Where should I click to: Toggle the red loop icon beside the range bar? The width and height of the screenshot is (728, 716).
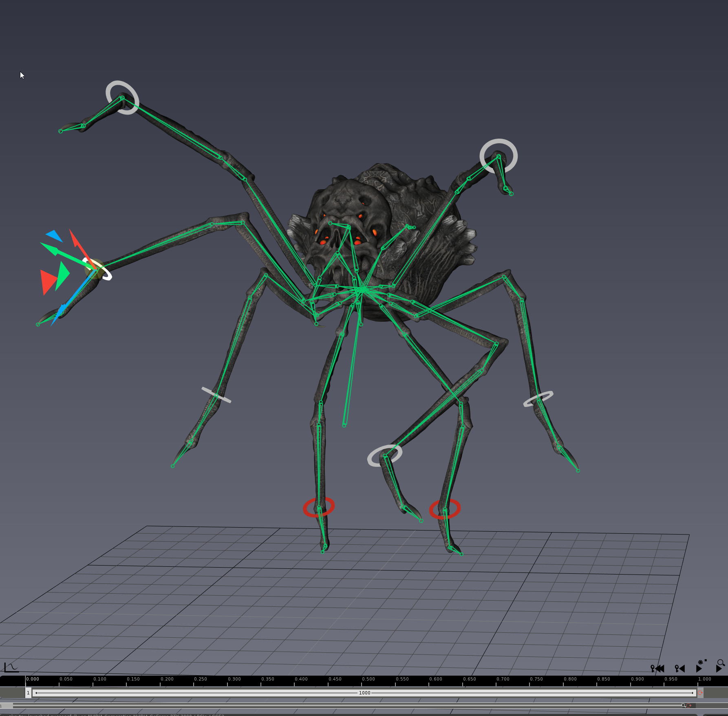coord(700,693)
